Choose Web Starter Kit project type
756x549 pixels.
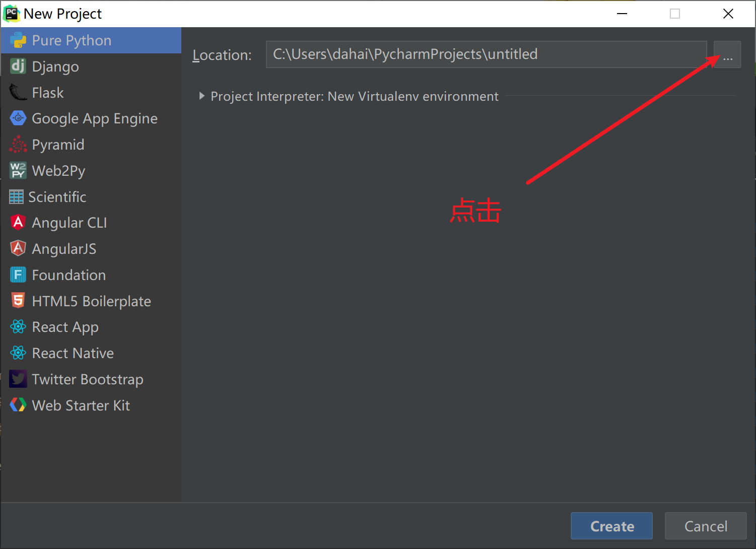91,405
